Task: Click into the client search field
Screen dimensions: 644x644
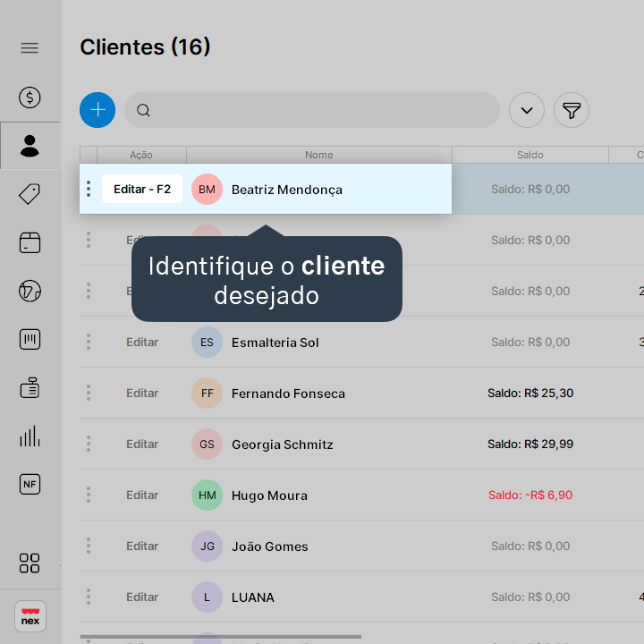Action: point(312,110)
